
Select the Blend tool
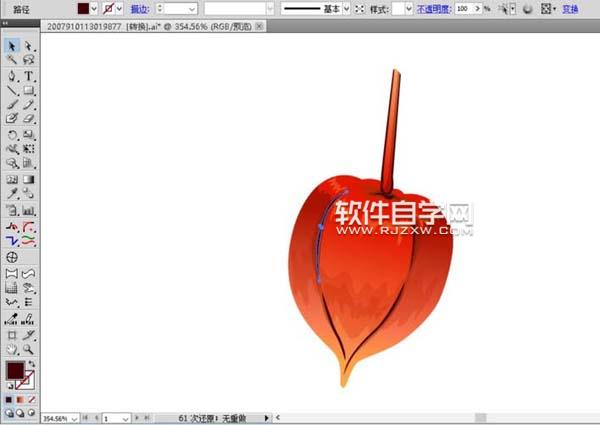(x=28, y=194)
